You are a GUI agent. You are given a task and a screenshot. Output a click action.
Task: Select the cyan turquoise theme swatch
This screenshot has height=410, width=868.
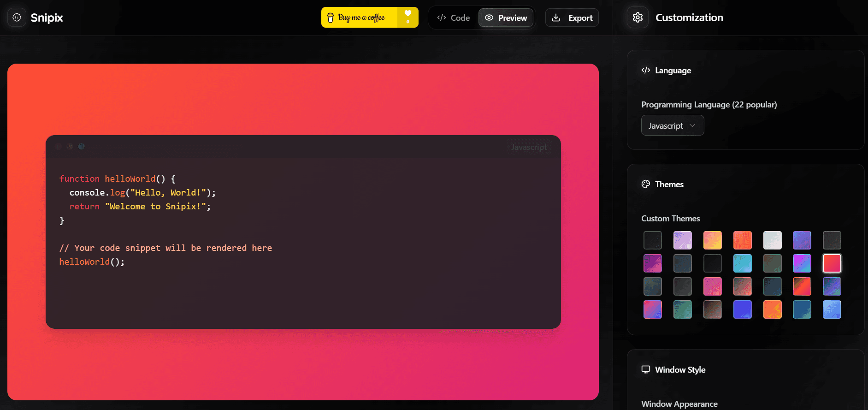[x=742, y=263]
